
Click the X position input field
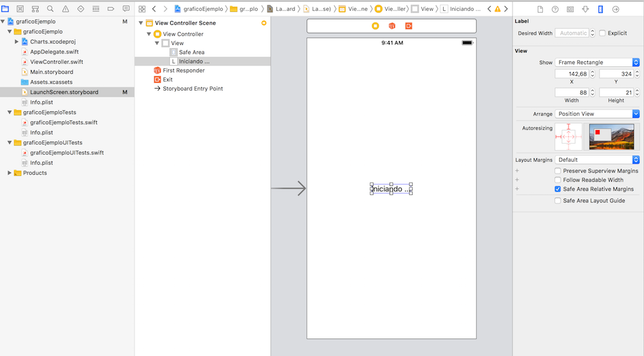tap(572, 74)
